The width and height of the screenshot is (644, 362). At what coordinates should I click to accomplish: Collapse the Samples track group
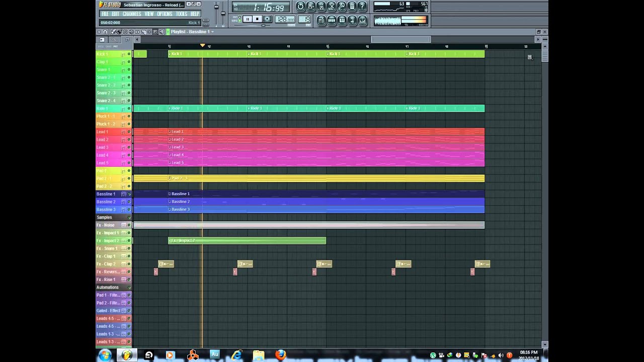(129, 217)
